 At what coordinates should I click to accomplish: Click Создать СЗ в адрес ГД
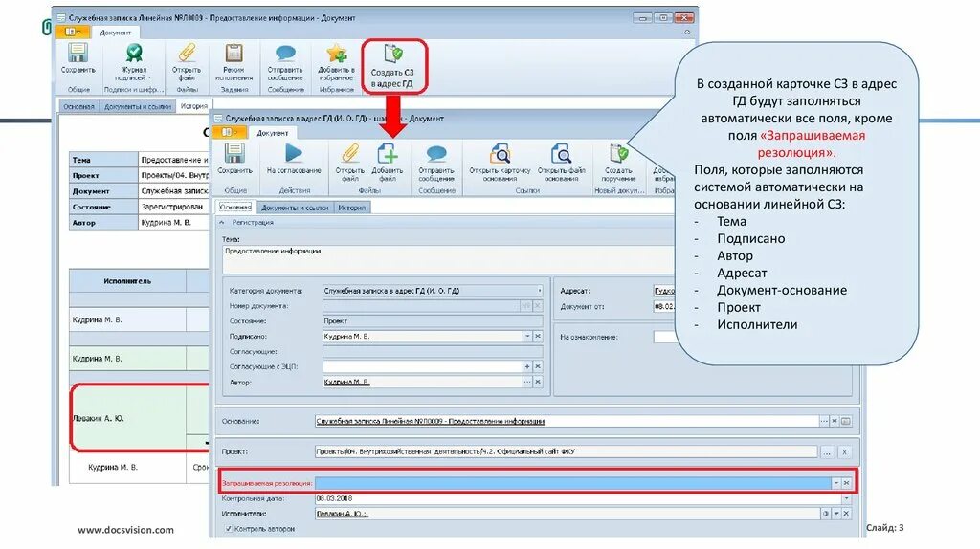[392, 67]
